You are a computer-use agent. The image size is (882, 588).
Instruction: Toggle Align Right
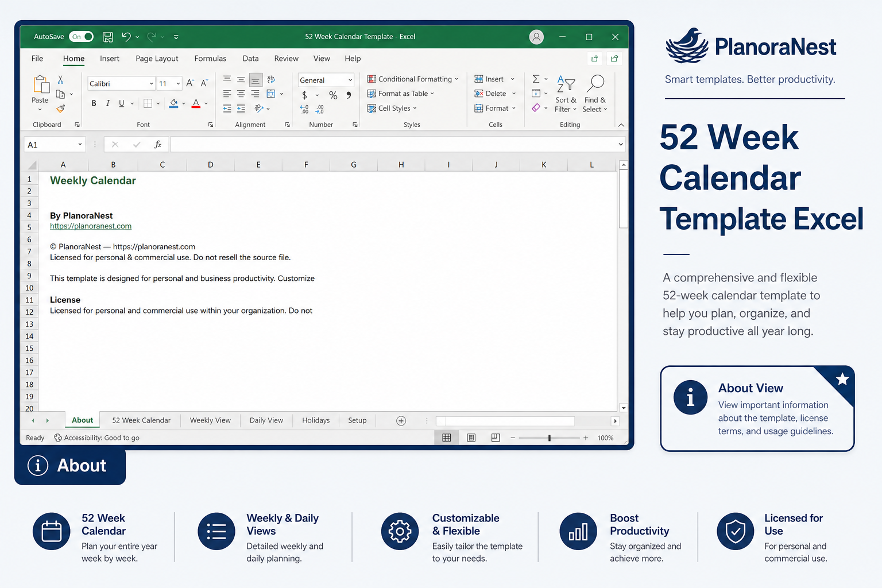pos(256,94)
